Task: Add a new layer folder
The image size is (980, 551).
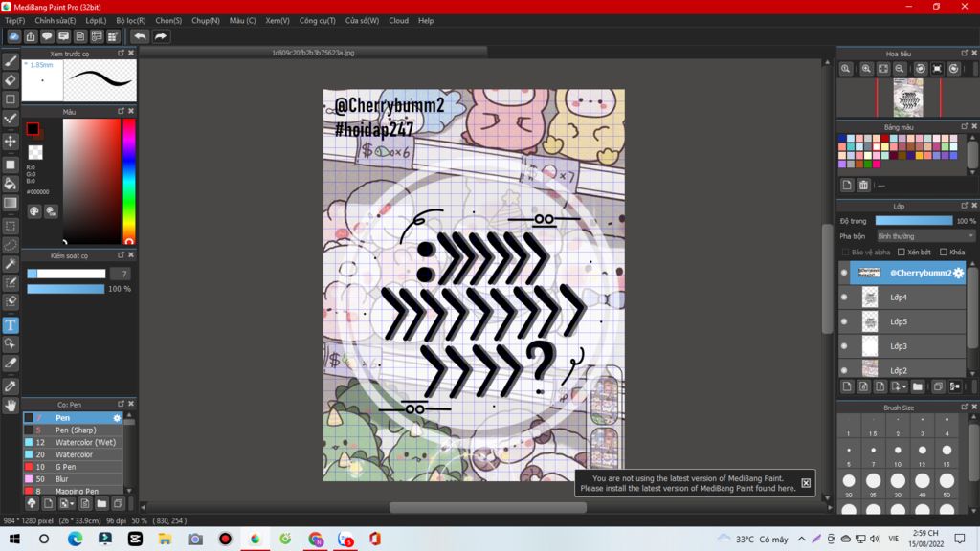Action: (x=918, y=386)
